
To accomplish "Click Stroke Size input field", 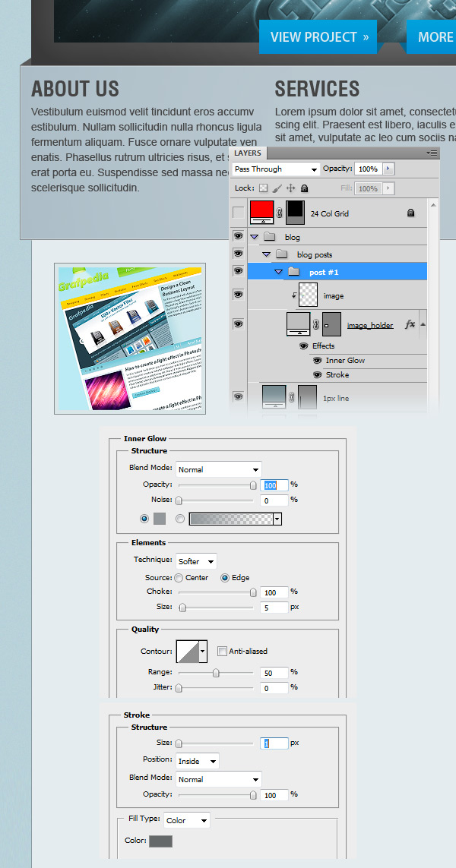I will point(274,743).
